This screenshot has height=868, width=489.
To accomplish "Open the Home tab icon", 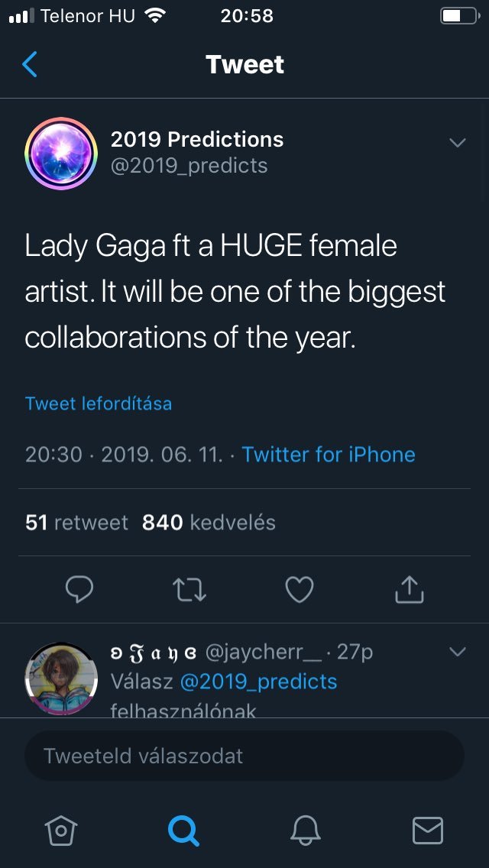I will (62, 829).
